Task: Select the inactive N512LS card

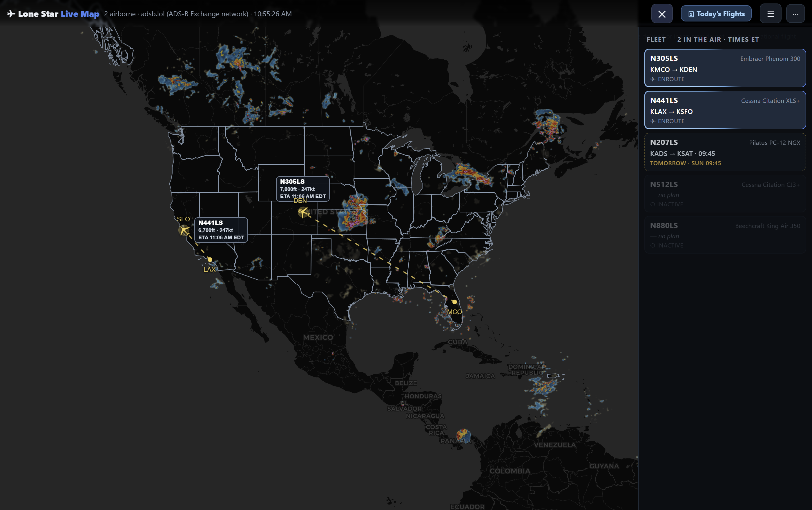Action: point(725,194)
